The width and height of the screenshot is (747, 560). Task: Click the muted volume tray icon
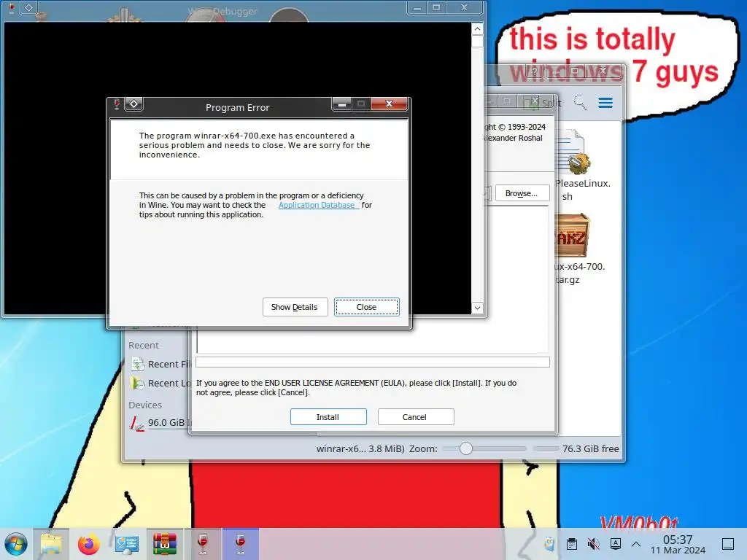click(x=594, y=544)
